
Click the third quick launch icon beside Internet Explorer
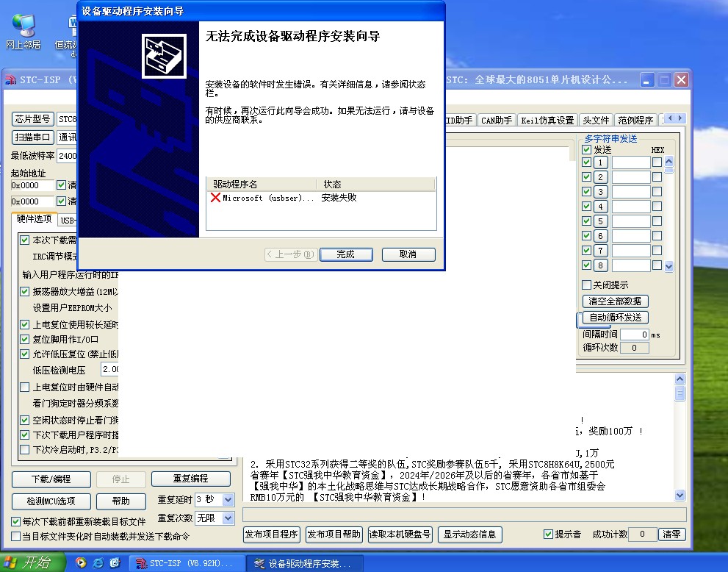coord(115,562)
